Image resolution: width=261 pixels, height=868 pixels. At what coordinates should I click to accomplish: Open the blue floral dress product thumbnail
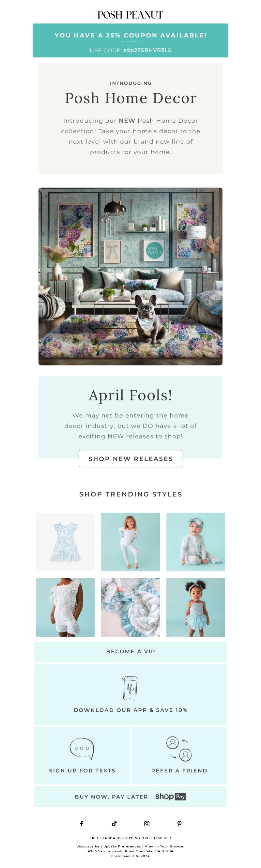pyautogui.click(x=65, y=542)
